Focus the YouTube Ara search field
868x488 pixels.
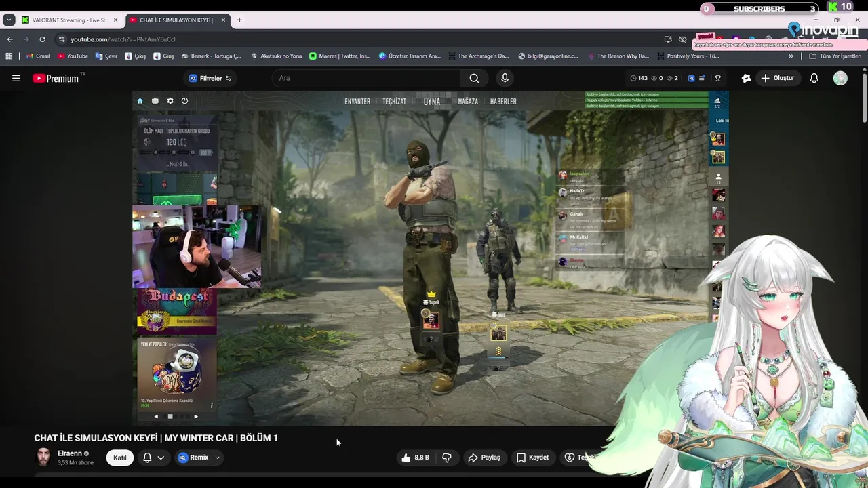tap(366, 78)
